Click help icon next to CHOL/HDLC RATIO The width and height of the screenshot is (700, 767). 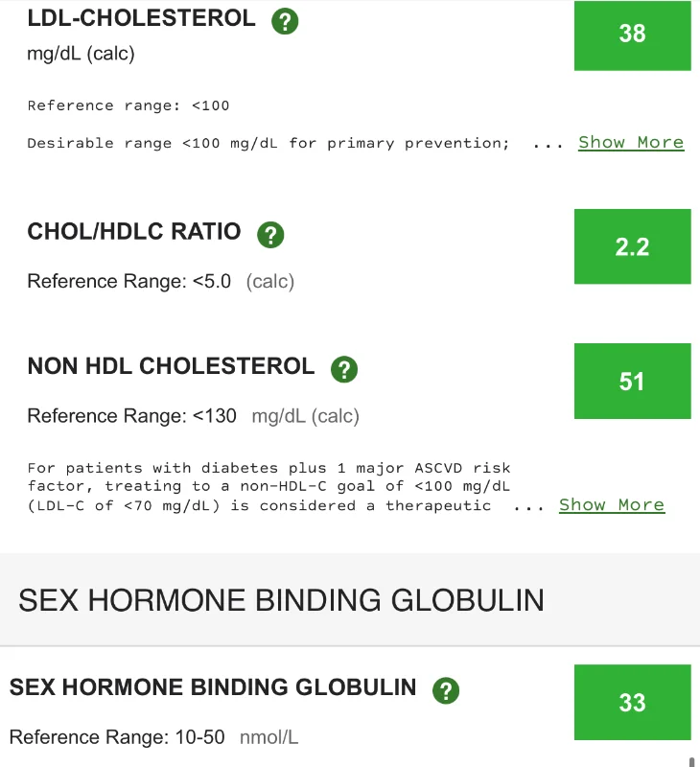click(x=270, y=235)
